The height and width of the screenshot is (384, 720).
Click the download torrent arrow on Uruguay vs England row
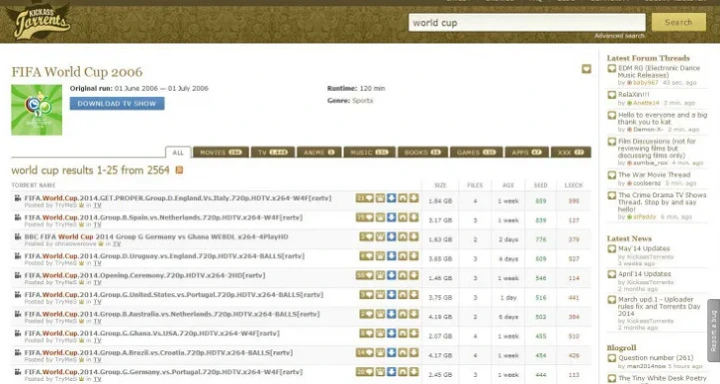(x=414, y=256)
